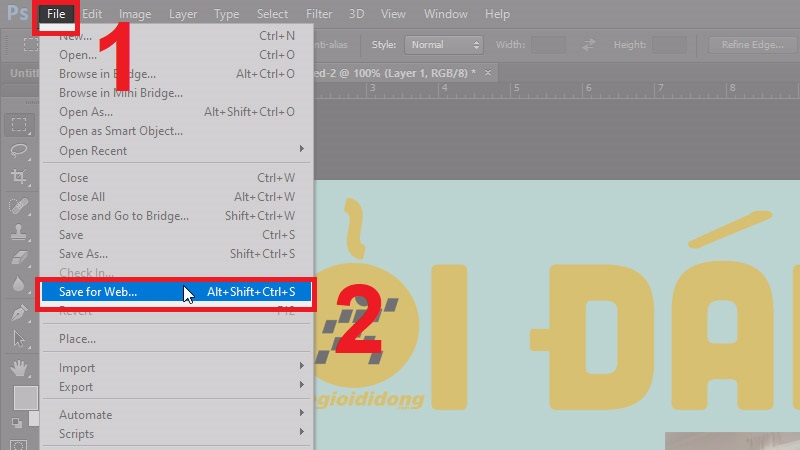Viewport: 800px width, 450px height.
Task: Select the Blur tool
Action: [19, 284]
